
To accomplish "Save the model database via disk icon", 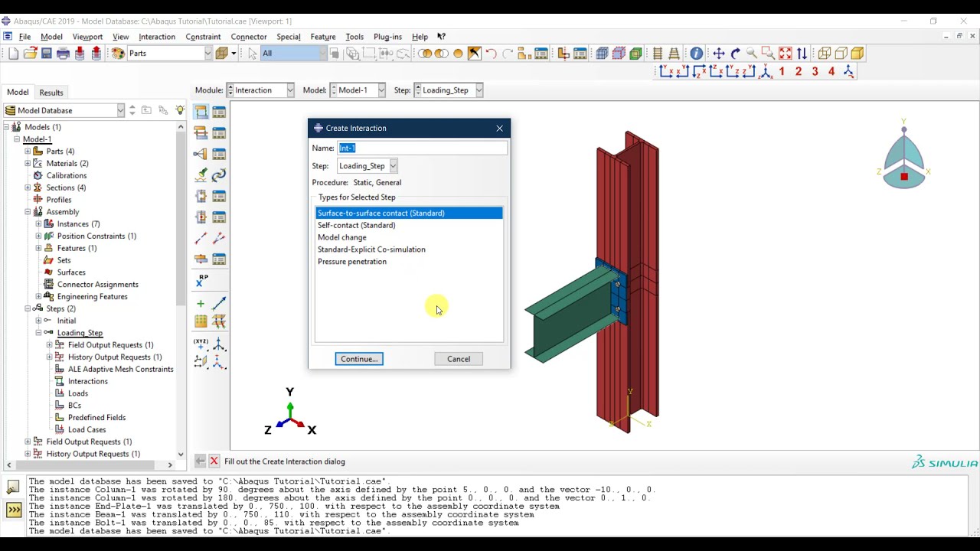I will pos(47,54).
